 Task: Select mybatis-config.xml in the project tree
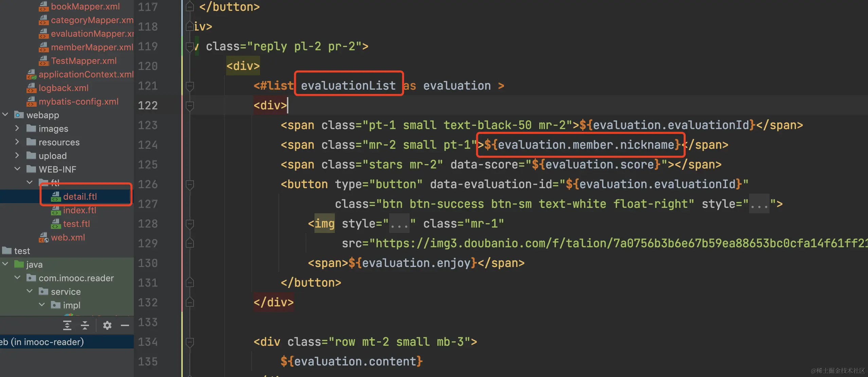tap(78, 102)
